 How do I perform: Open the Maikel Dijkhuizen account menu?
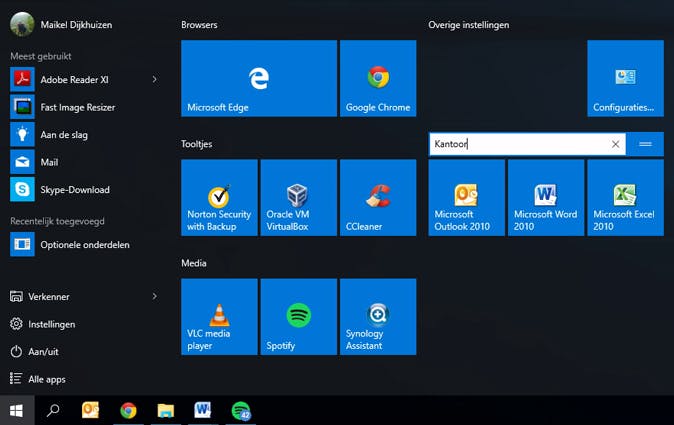pyautogui.click(x=61, y=24)
